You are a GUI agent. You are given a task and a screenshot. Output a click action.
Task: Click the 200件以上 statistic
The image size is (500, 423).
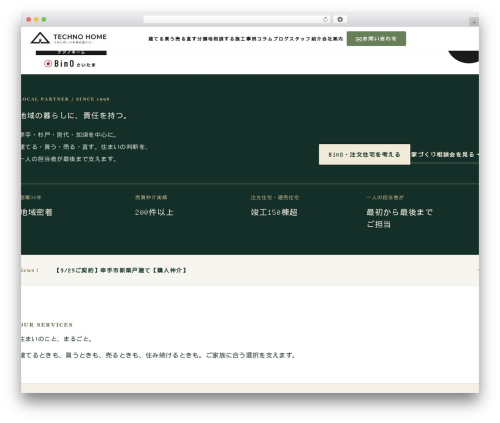click(154, 212)
